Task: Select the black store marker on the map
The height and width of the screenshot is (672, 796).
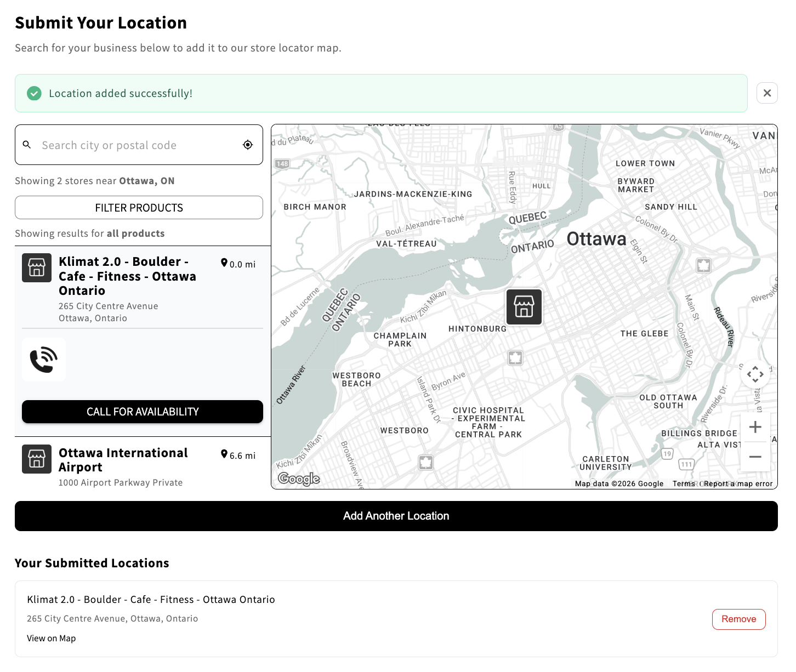Action: 524,307
